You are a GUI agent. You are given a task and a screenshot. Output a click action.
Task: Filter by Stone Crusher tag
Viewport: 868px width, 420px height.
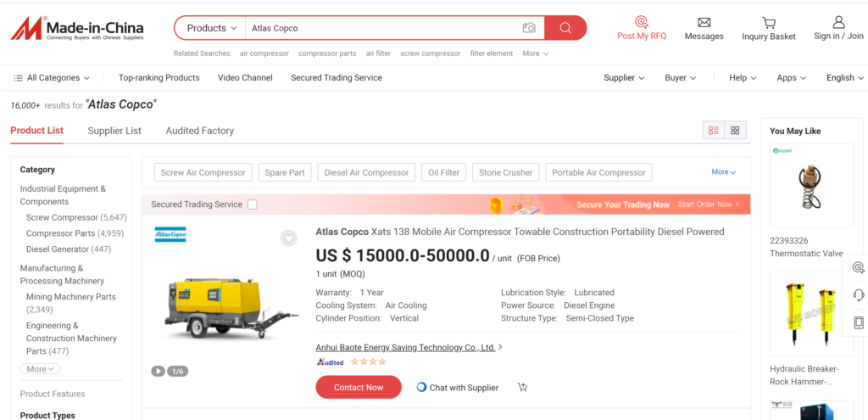tap(506, 172)
